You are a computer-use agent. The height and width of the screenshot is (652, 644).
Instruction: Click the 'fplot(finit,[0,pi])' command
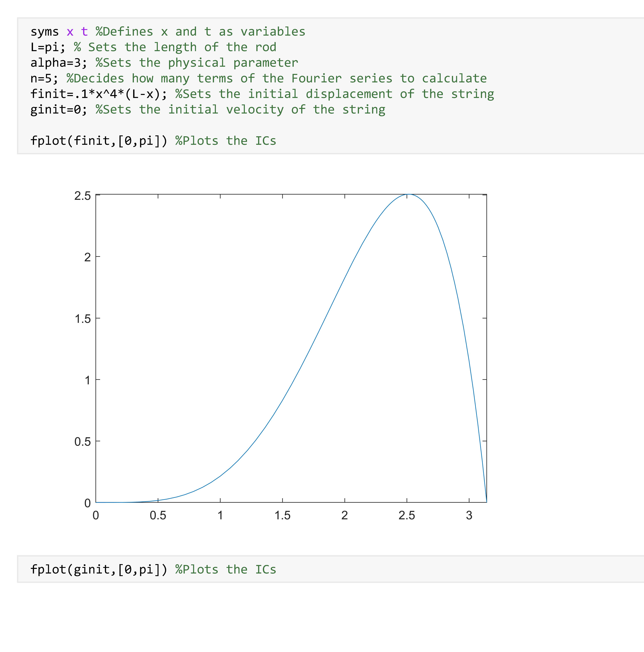coord(99,141)
